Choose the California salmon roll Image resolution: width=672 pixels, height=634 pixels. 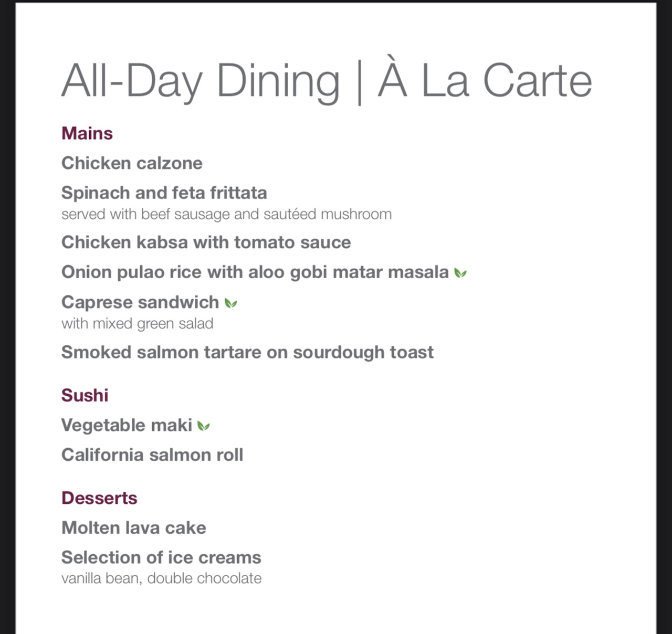[x=152, y=455]
